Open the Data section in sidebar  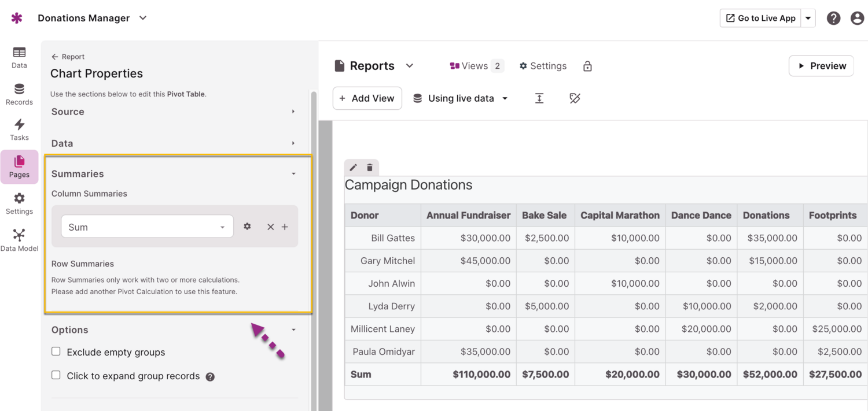pyautogui.click(x=19, y=58)
